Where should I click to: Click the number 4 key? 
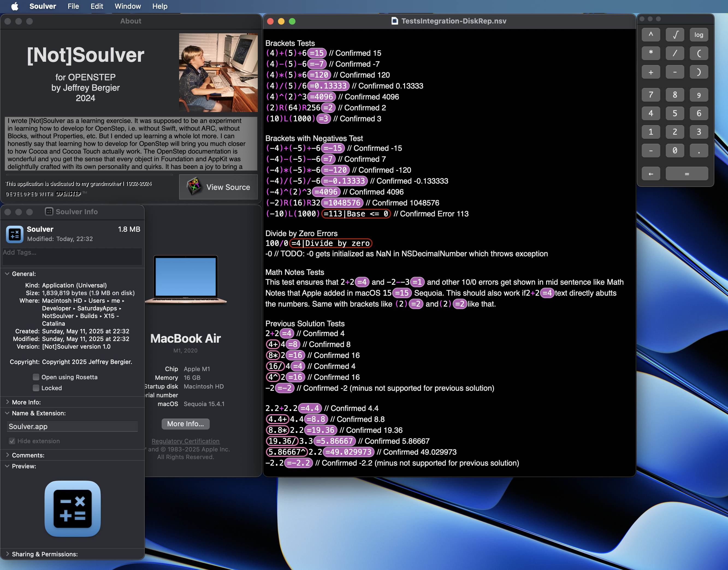(x=651, y=113)
